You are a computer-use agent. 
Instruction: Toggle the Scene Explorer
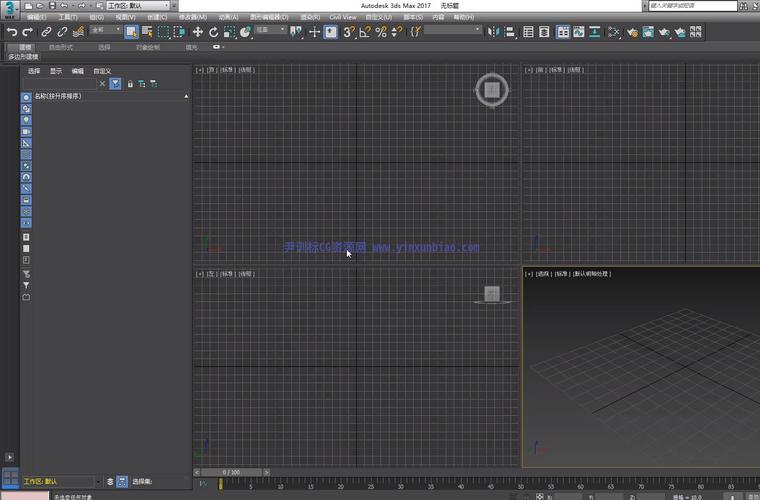click(528, 32)
